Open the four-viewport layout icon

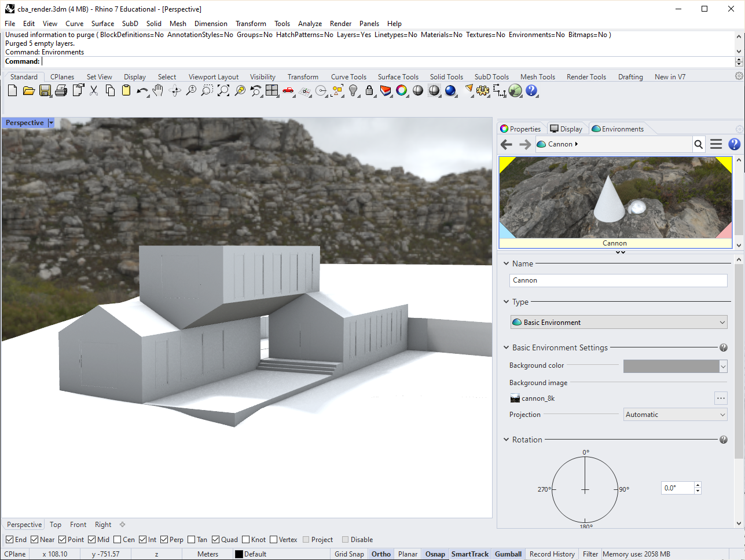pyautogui.click(x=272, y=90)
